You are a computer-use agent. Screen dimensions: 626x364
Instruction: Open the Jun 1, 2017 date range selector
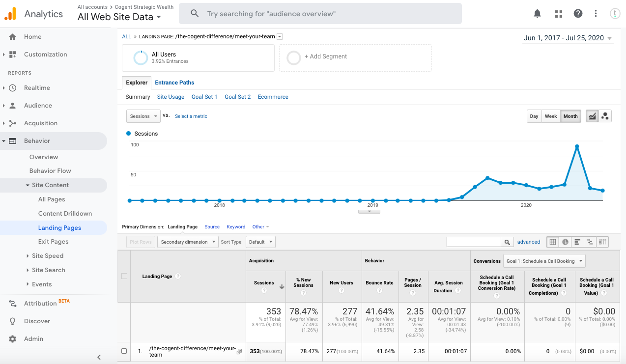pos(567,37)
